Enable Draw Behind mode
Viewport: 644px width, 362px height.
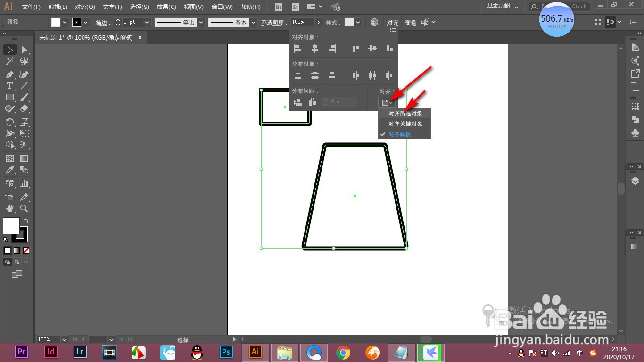(x=17, y=262)
